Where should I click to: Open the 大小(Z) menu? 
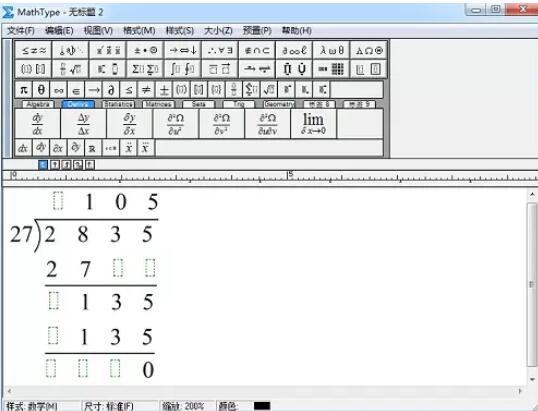point(218,31)
